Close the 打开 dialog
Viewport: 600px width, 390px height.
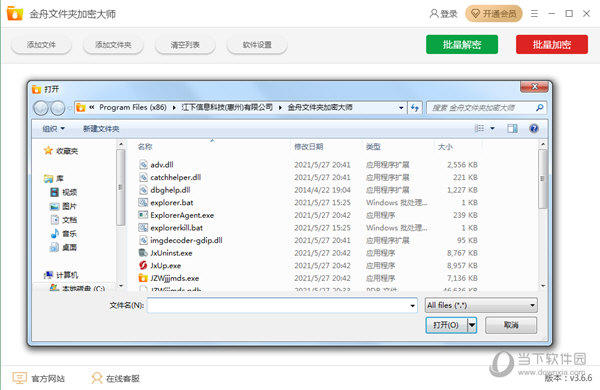pos(535,87)
